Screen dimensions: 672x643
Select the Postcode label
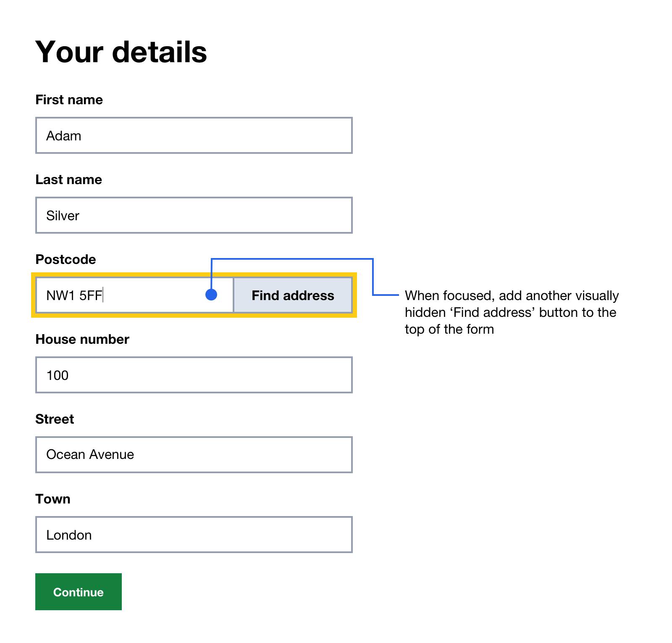[66, 259]
